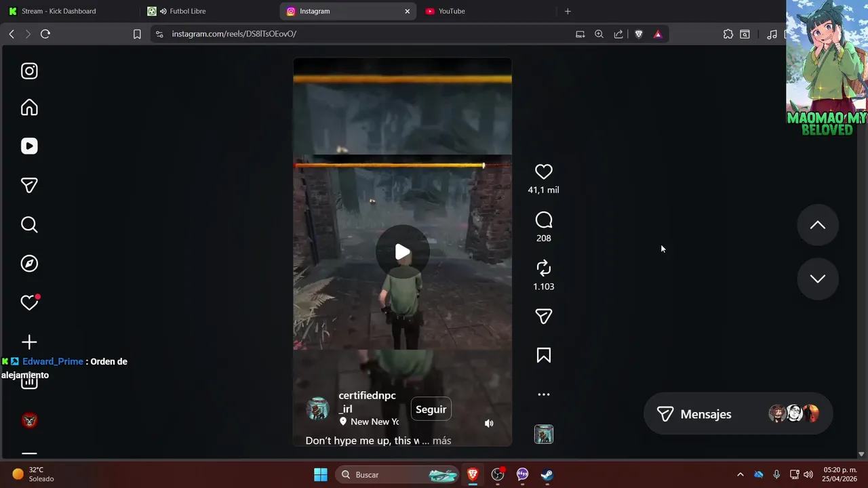
Task: Open the reel's three-dot more options
Action: coord(544,394)
